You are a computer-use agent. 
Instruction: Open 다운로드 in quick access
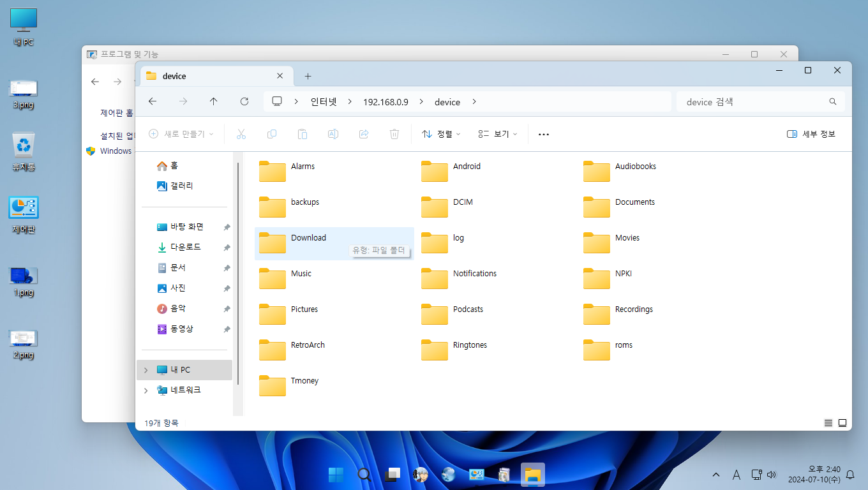click(x=185, y=248)
